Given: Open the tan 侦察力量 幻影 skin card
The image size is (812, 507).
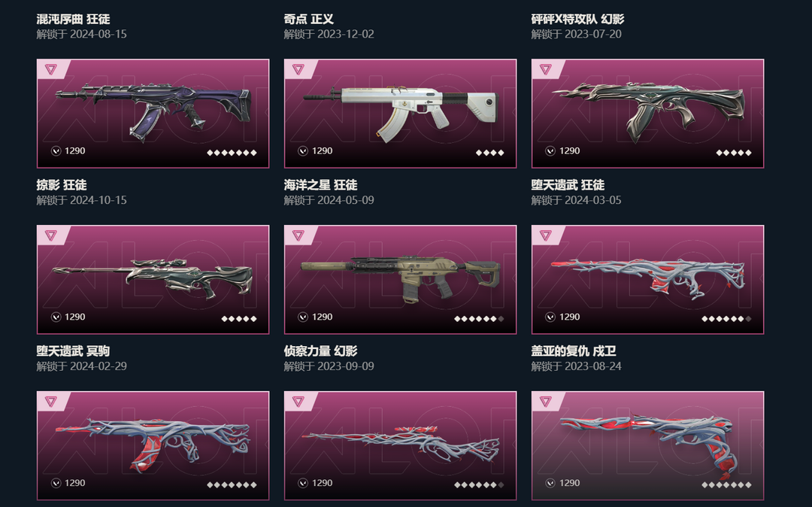Looking at the screenshot, I should (400, 280).
